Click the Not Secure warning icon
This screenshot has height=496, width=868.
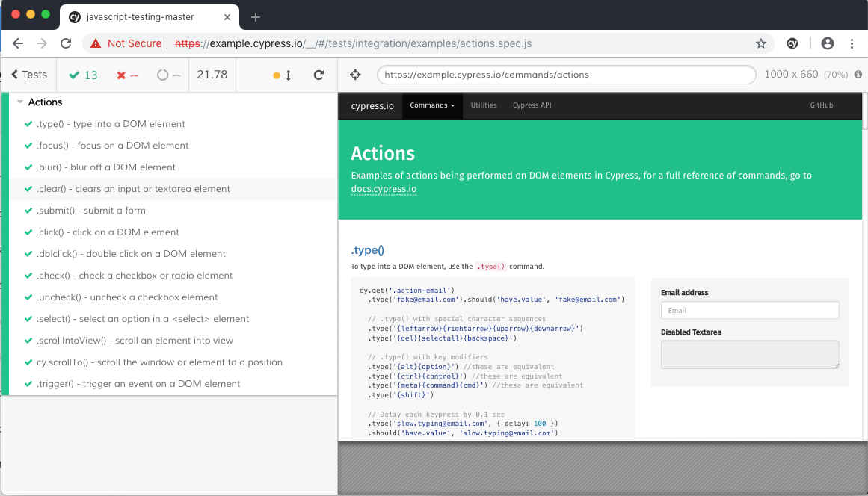click(96, 43)
